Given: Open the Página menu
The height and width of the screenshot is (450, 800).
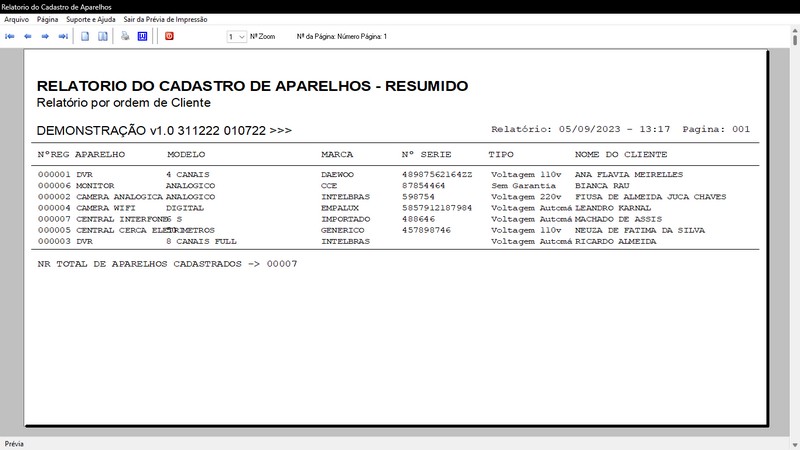Looking at the screenshot, I should [47, 19].
